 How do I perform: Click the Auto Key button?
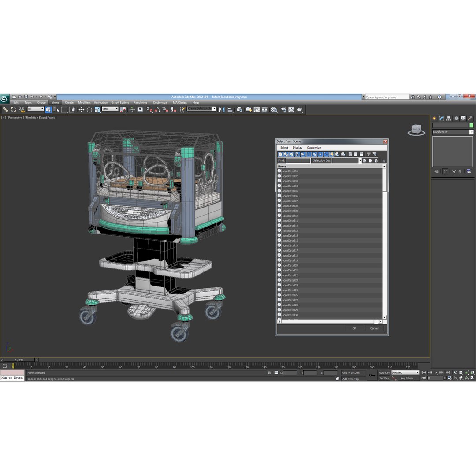[384, 373]
